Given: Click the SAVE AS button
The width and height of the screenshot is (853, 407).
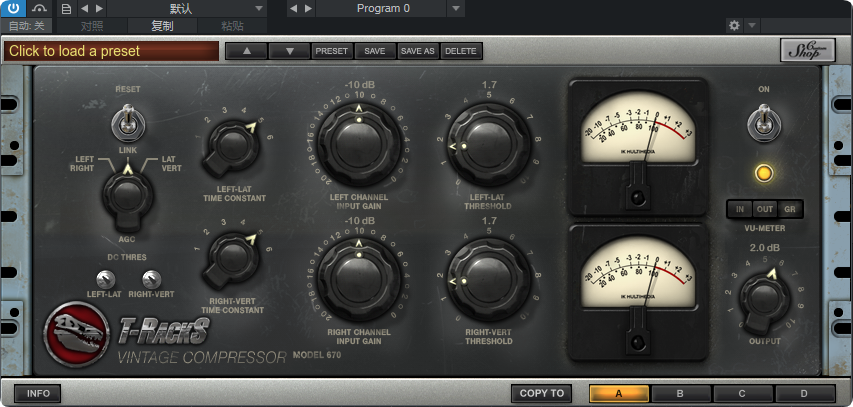Looking at the screenshot, I should [418, 51].
